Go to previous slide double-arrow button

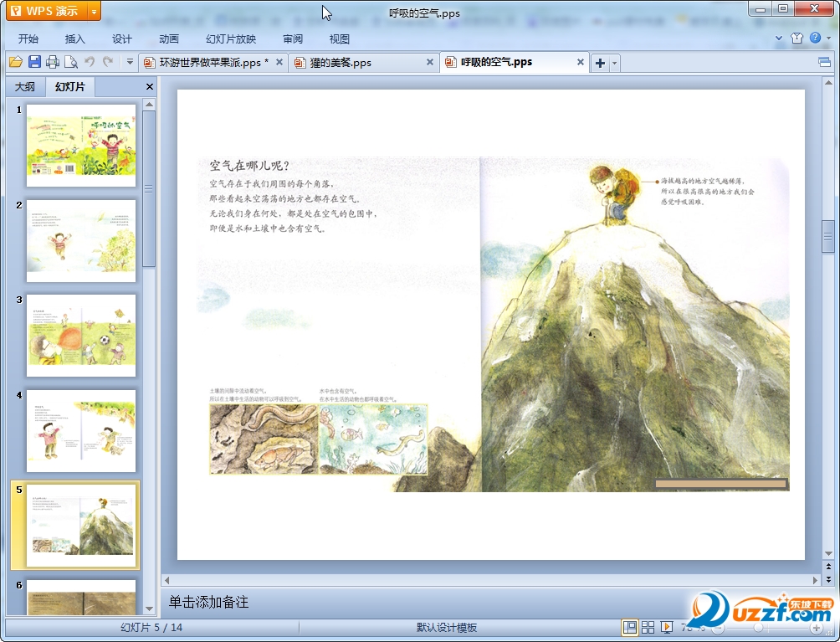(828, 567)
